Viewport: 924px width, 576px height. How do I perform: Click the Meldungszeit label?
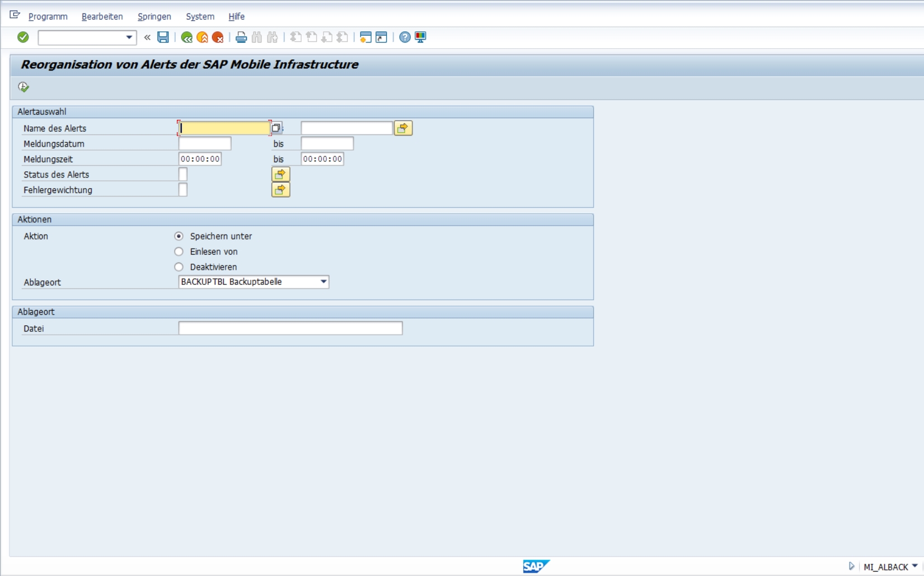(48, 160)
